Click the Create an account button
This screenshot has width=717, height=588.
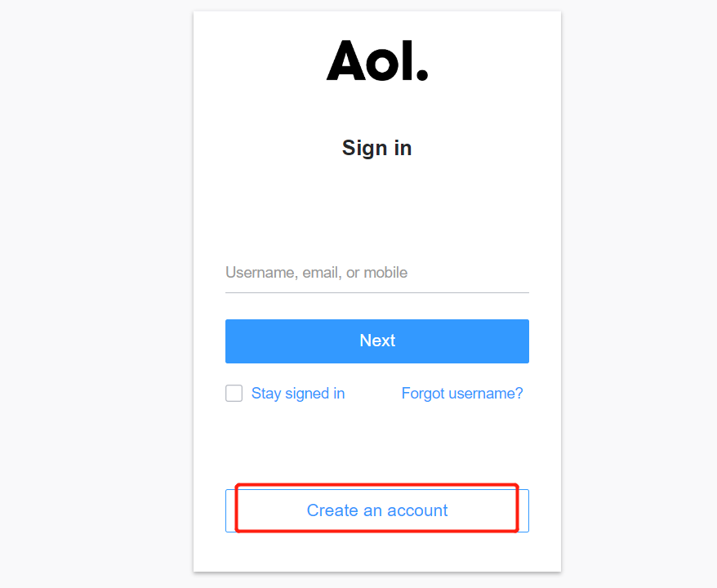coord(376,510)
